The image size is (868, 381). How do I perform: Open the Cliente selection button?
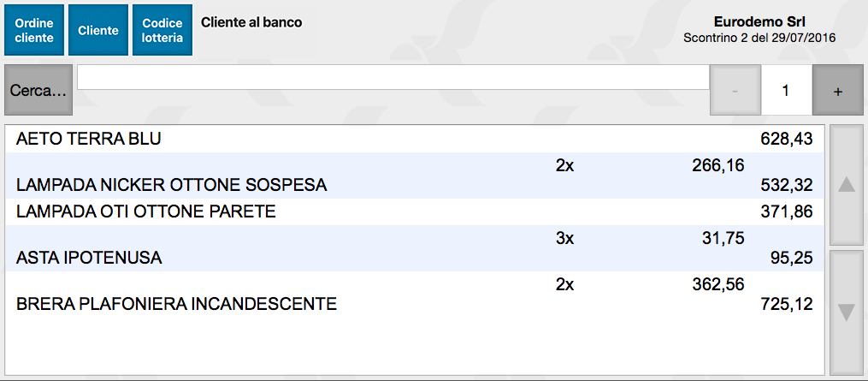click(98, 31)
